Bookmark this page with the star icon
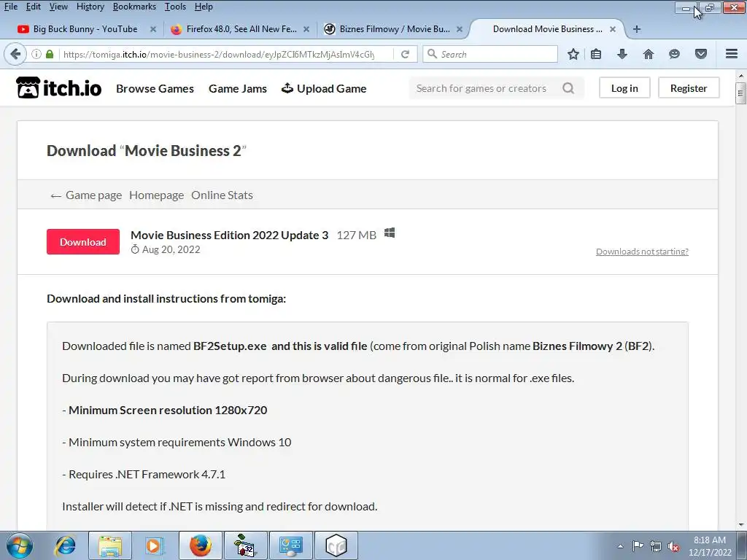Image resolution: width=747 pixels, height=560 pixels. (573, 54)
